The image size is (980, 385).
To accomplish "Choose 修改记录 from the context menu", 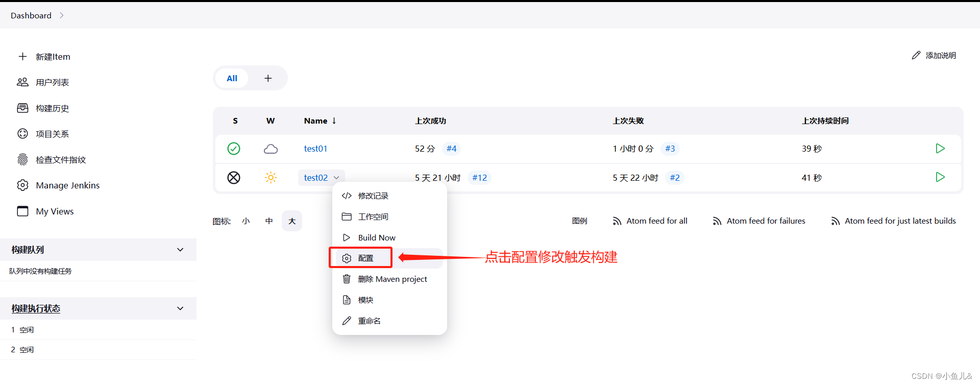I will click(x=389, y=196).
